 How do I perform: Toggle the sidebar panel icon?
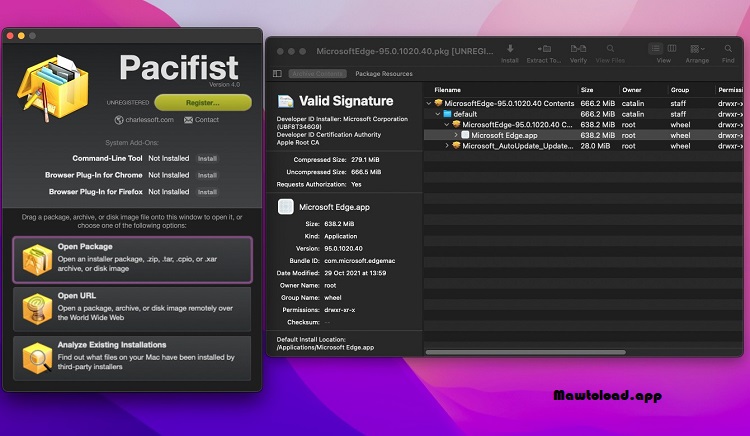[277, 74]
